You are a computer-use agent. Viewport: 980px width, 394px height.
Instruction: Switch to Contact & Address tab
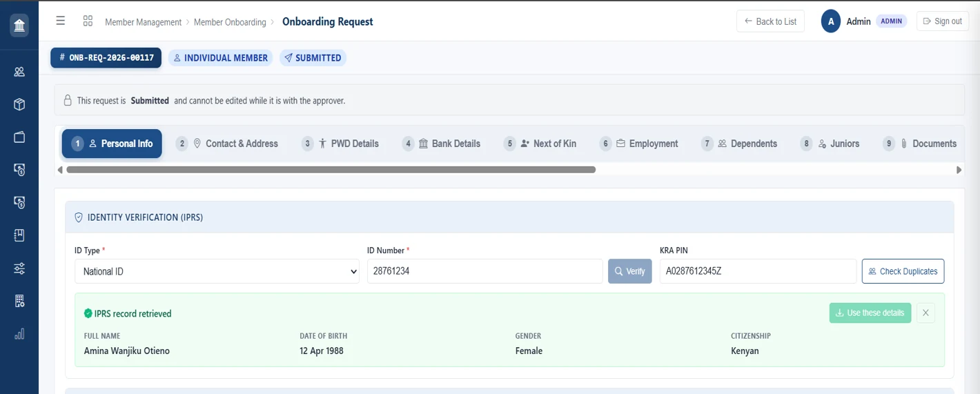point(227,144)
